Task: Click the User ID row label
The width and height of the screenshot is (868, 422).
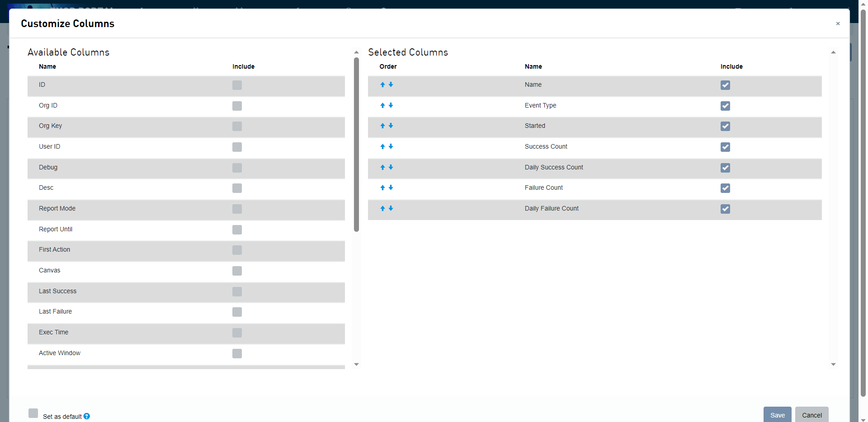Action: click(49, 146)
